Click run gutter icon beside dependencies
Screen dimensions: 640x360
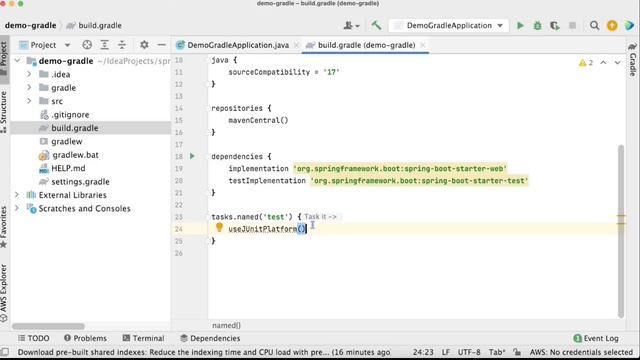192,156
